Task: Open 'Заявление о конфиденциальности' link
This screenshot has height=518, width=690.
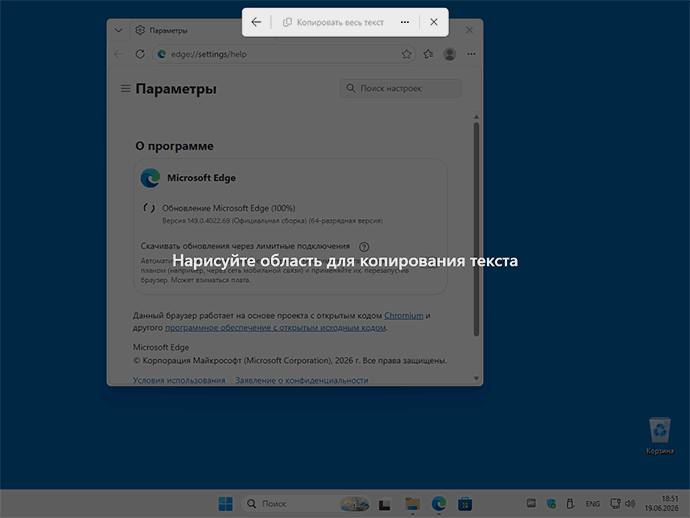Action: pyautogui.click(x=301, y=380)
